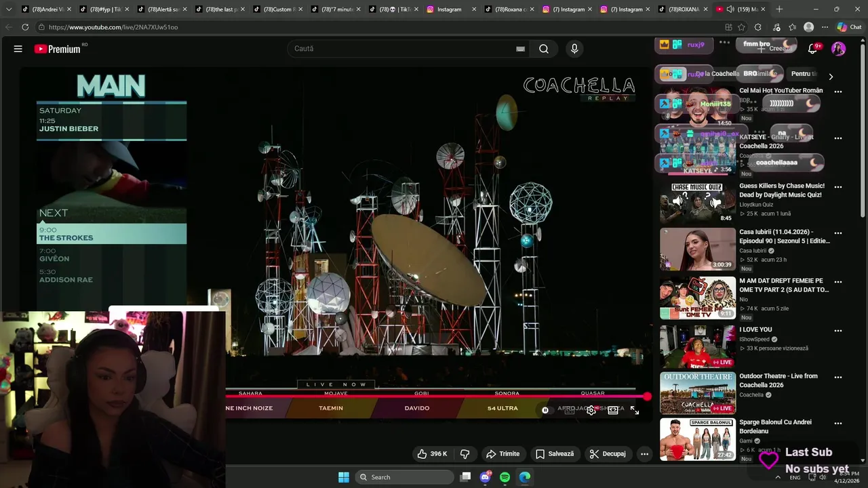Open options for Casa Iubirii video
The width and height of the screenshot is (868, 488).
838,233
